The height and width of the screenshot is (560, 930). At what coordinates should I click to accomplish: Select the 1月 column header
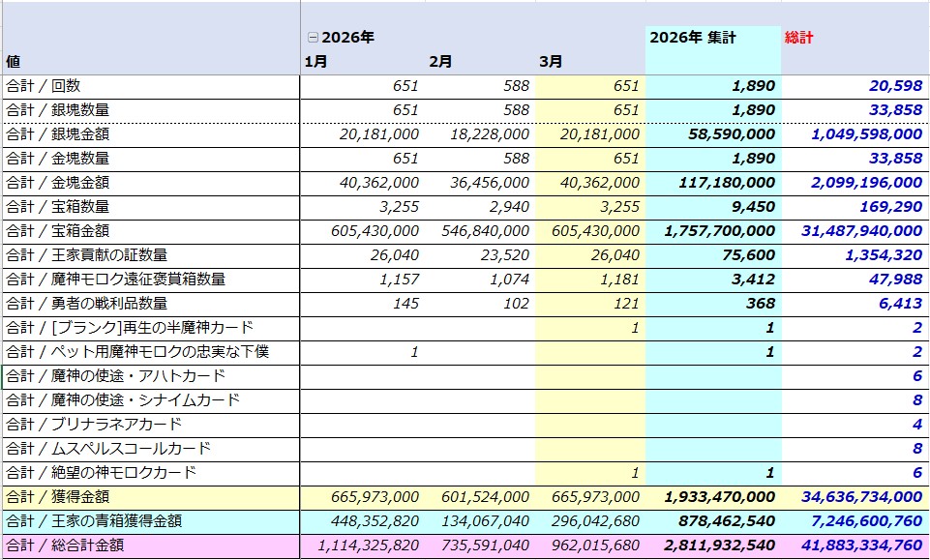315,62
